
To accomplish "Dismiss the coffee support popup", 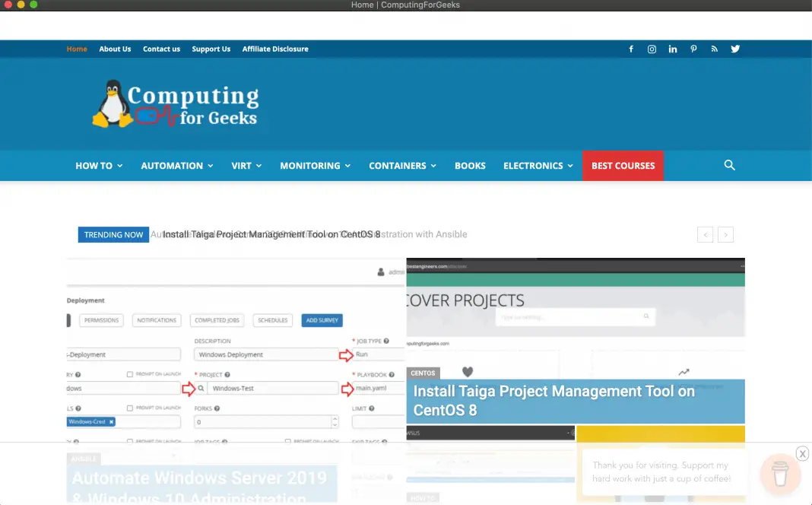I will (x=802, y=453).
